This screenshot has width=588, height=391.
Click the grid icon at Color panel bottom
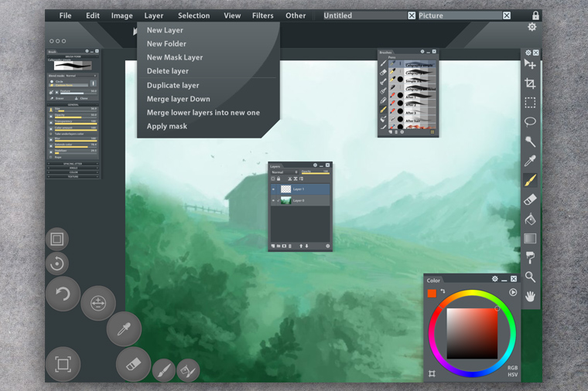[x=432, y=373]
